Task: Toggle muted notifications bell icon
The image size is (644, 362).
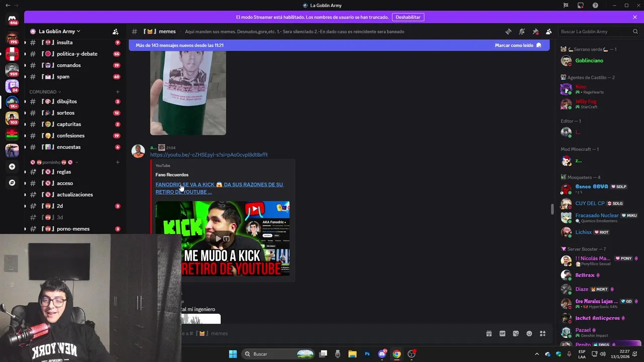Action: (522, 31)
